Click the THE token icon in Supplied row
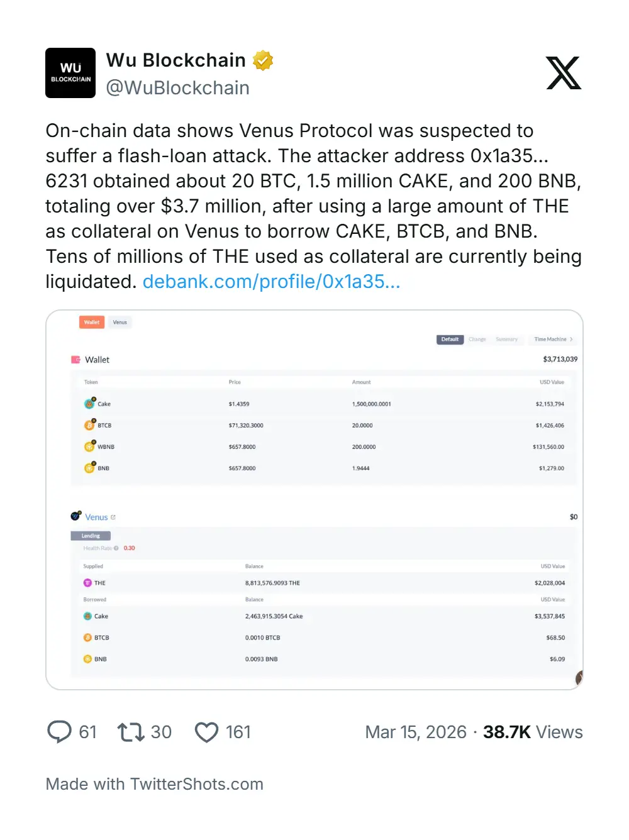 [x=88, y=582]
